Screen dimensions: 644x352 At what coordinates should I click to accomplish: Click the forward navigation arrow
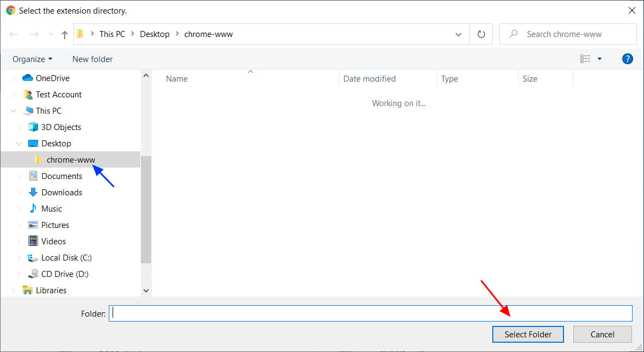coord(34,34)
